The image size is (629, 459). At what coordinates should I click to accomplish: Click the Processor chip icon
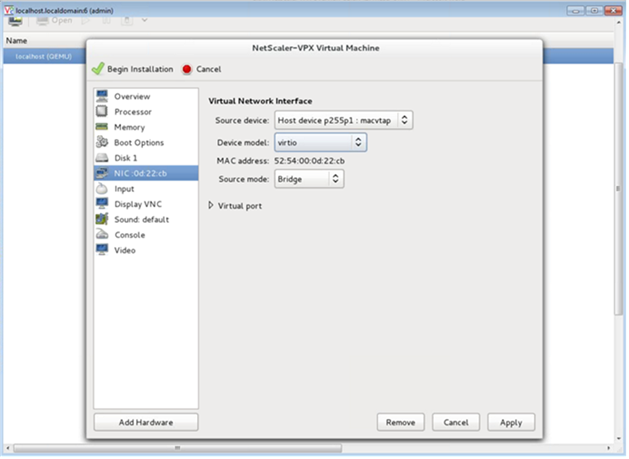[102, 112]
